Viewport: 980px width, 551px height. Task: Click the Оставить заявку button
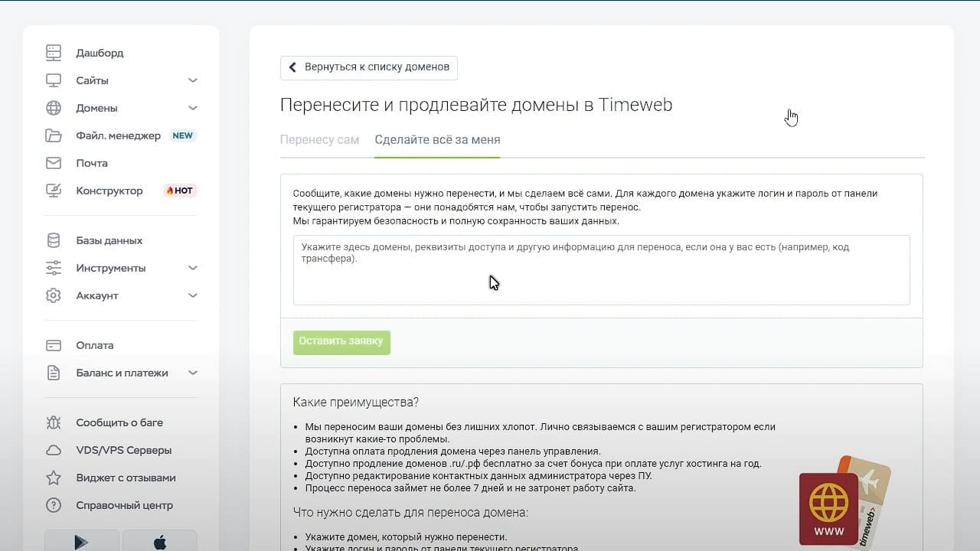[341, 342]
